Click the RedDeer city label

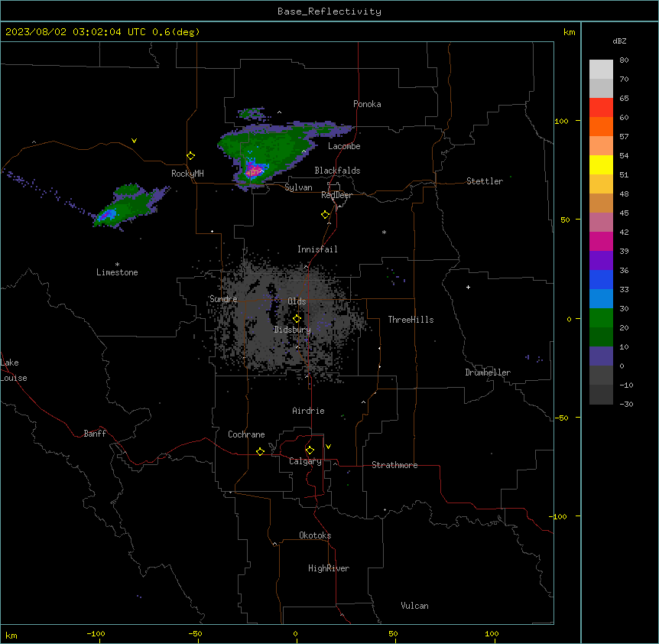pyautogui.click(x=336, y=195)
